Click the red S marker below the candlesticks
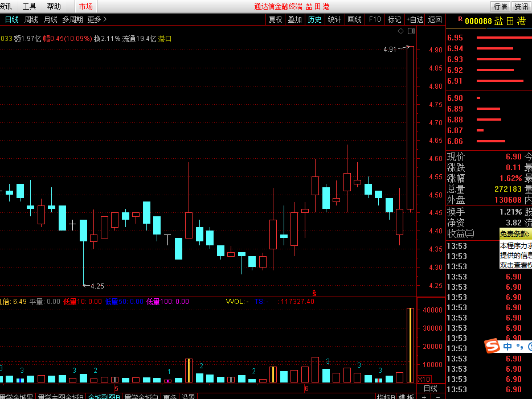The height and width of the screenshot is (399, 532). (x=314, y=293)
